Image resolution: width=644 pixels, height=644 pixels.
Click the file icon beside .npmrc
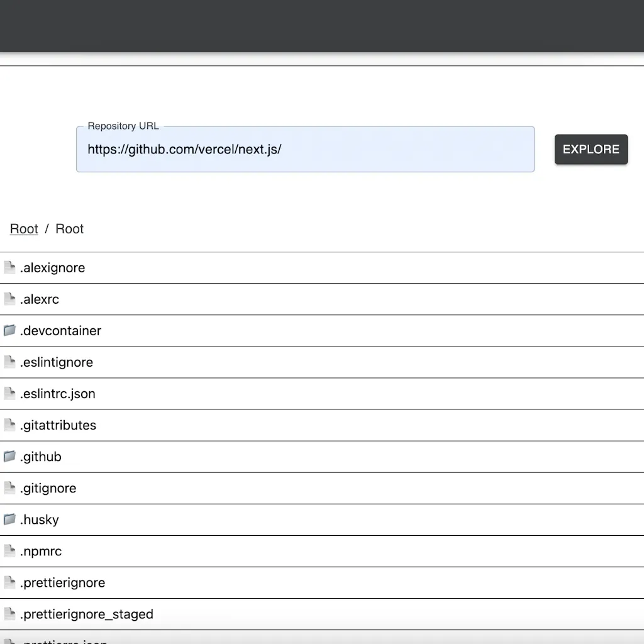pos(9,551)
